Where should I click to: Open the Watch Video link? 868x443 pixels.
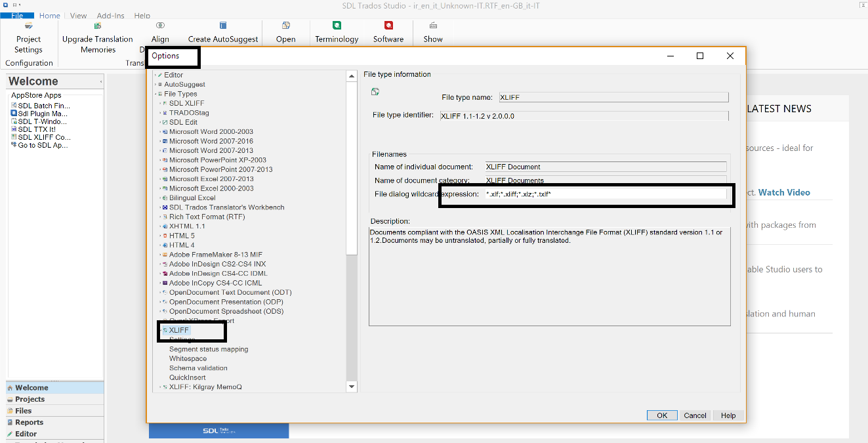click(784, 192)
